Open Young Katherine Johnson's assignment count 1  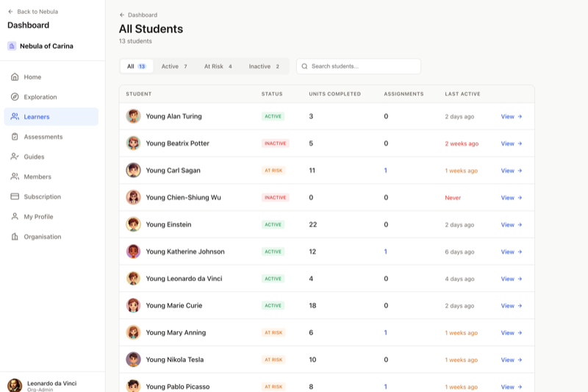385,252
